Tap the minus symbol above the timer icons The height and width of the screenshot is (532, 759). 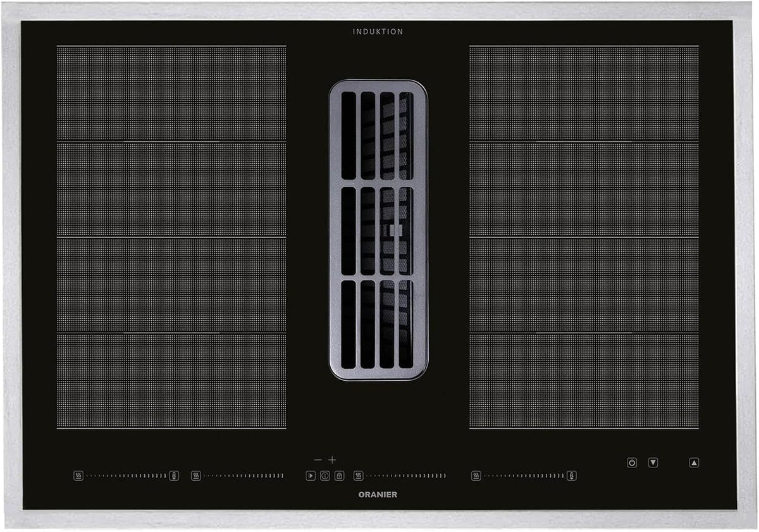(318, 460)
